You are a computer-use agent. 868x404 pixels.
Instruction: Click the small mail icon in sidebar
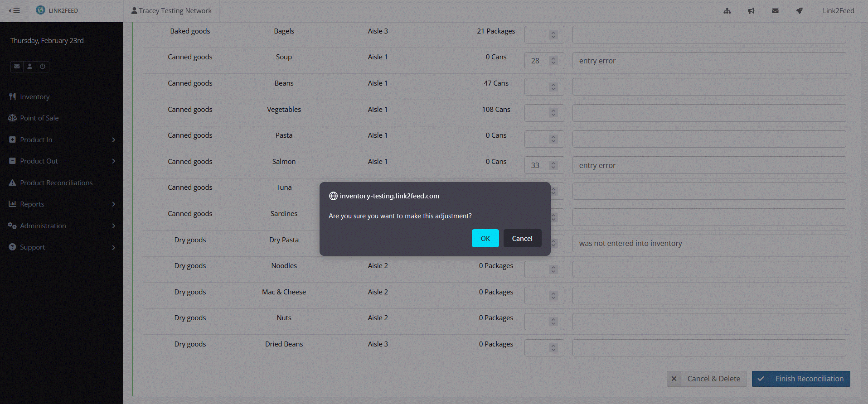click(x=17, y=67)
